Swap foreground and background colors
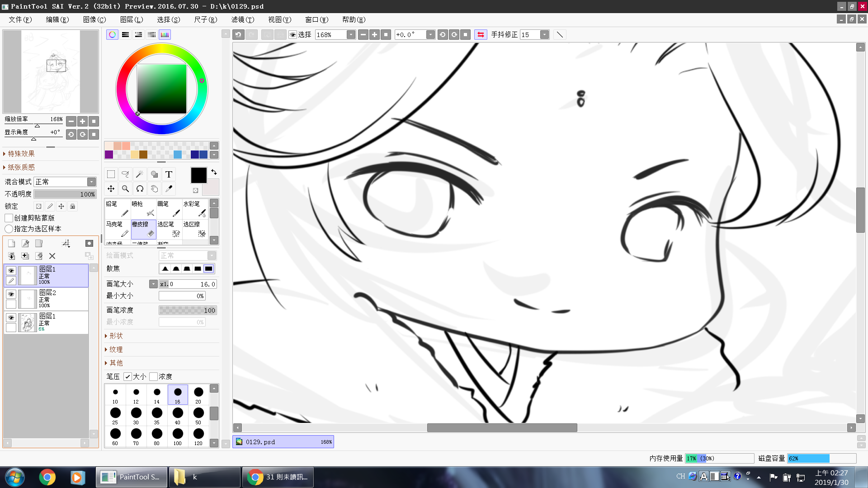 [x=214, y=172]
